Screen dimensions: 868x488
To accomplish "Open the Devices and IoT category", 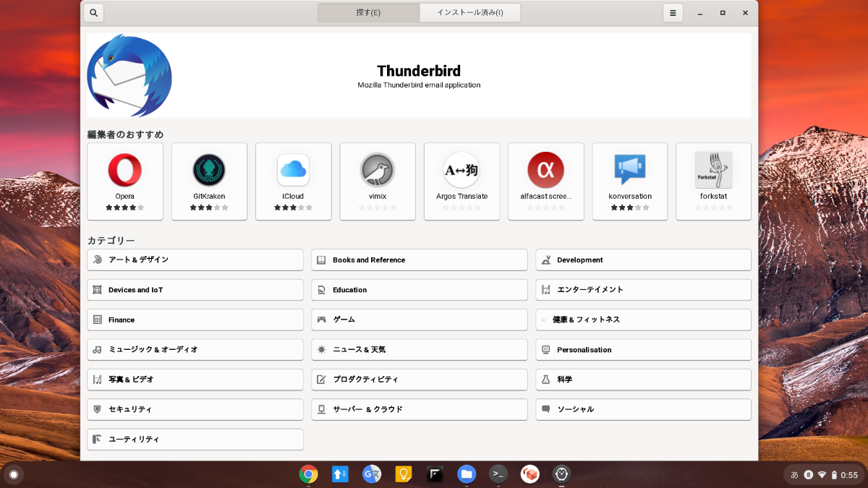I will [x=195, y=290].
